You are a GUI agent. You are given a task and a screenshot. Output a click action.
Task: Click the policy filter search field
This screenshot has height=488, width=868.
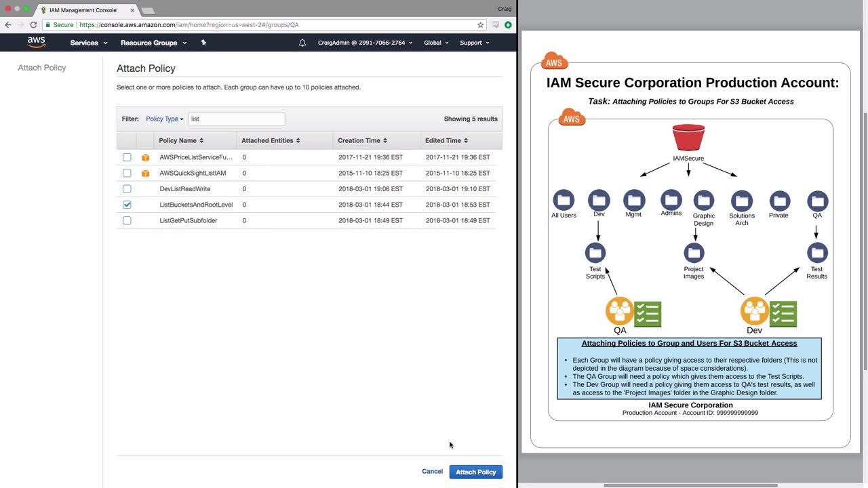coord(237,119)
